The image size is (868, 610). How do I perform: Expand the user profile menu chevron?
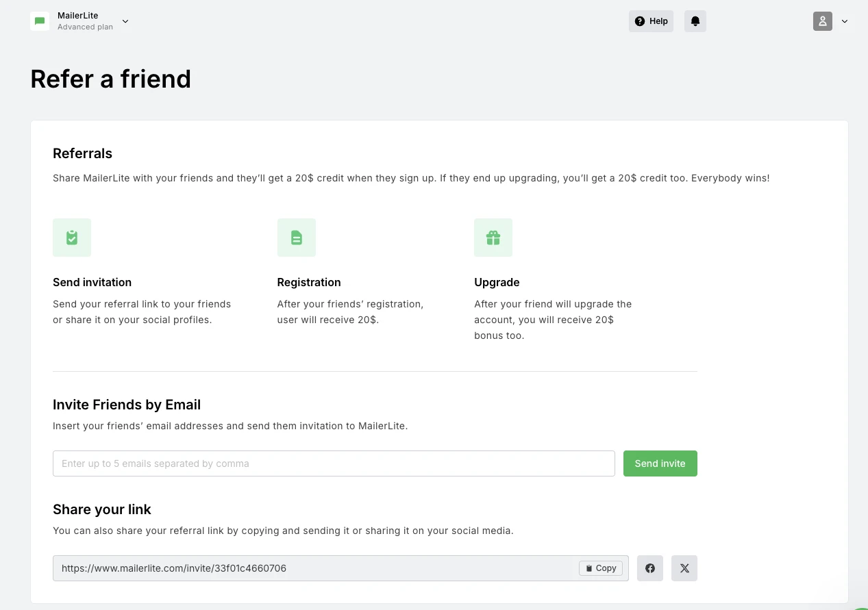coord(845,21)
